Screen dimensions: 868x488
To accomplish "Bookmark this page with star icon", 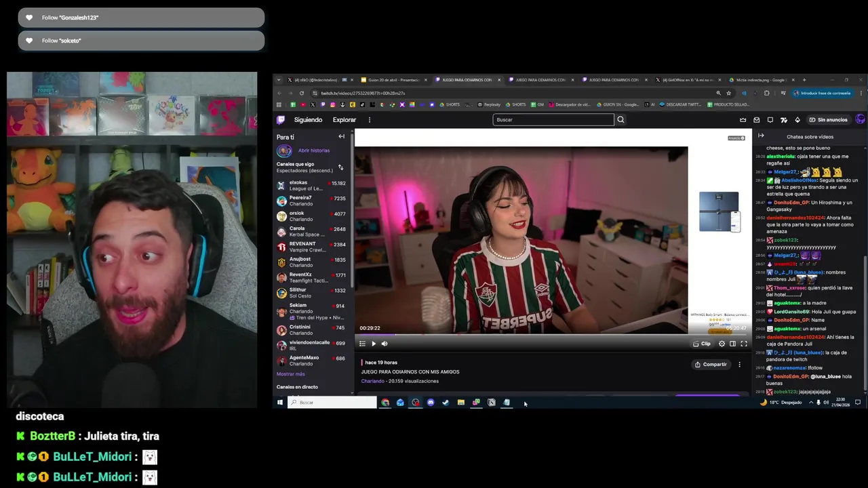I will [729, 93].
